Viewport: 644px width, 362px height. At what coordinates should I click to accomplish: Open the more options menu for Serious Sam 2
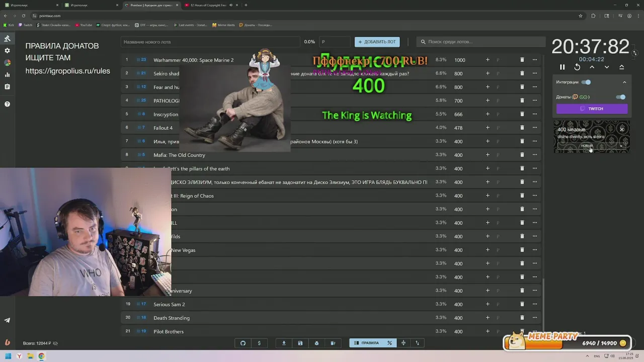click(x=535, y=304)
